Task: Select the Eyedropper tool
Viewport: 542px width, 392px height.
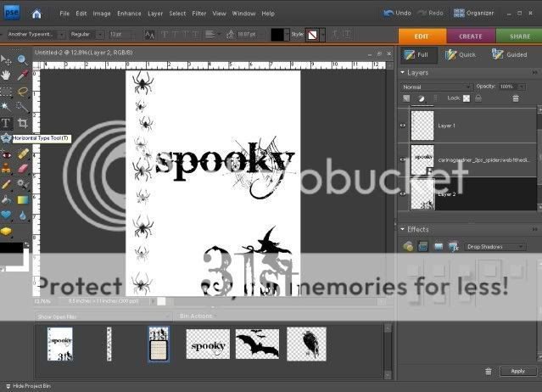Action: tap(22, 76)
